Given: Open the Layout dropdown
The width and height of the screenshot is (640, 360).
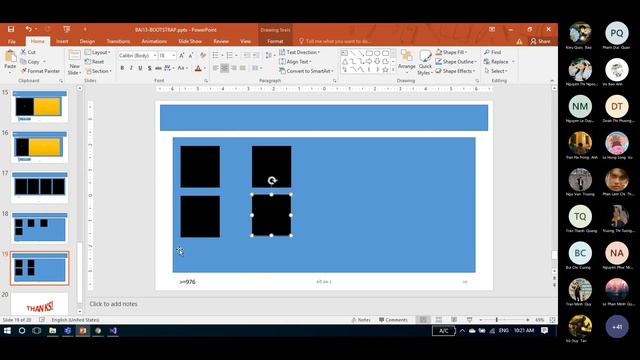Looking at the screenshot, I should (98, 52).
